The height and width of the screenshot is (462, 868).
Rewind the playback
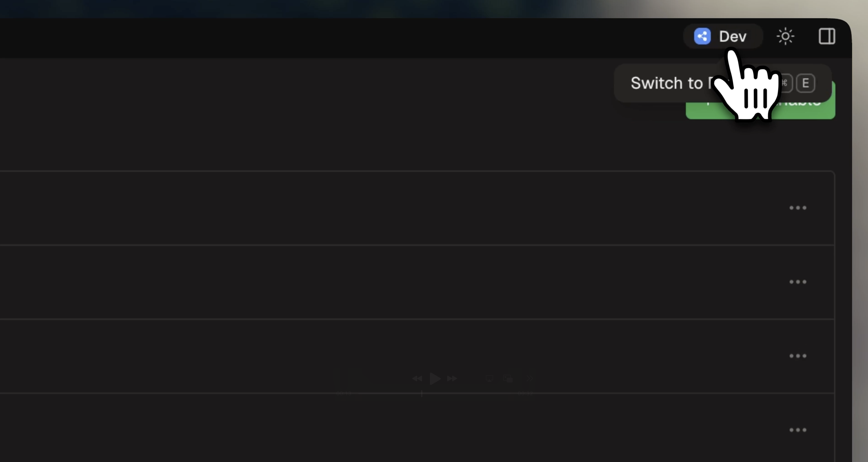[x=418, y=379]
